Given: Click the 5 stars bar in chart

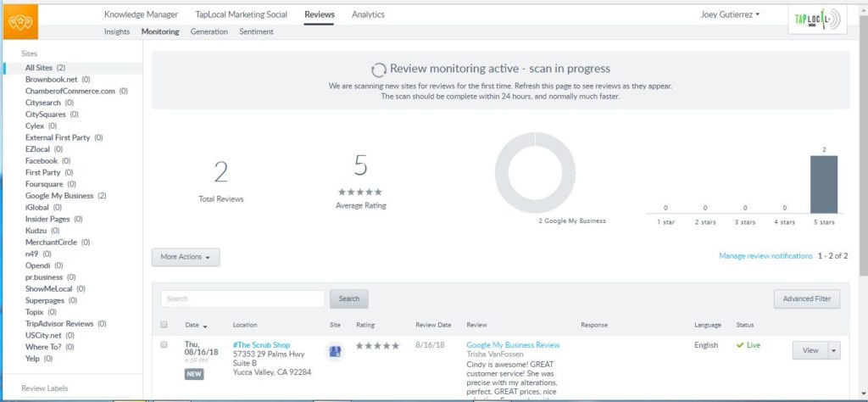Looking at the screenshot, I should point(824,184).
